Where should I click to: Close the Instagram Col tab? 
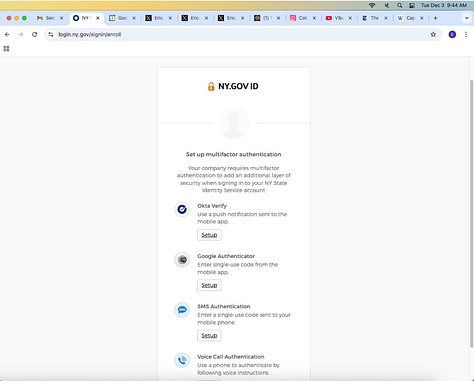314,18
